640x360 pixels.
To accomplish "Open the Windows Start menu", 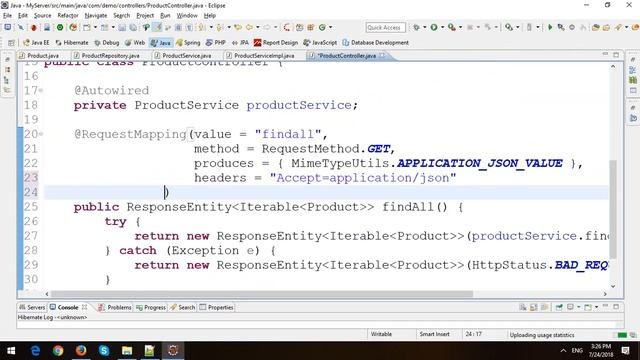I will coord(11,351).
